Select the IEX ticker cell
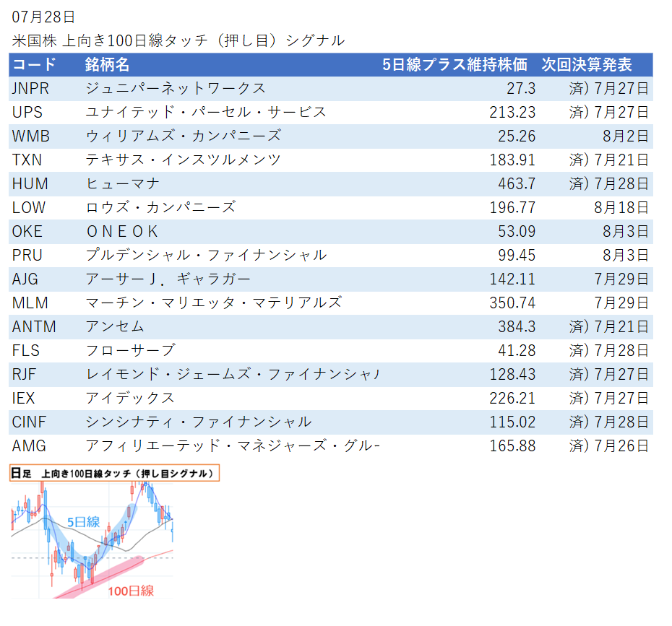This screenshot has height=626, width=672. tap(23, 399)
